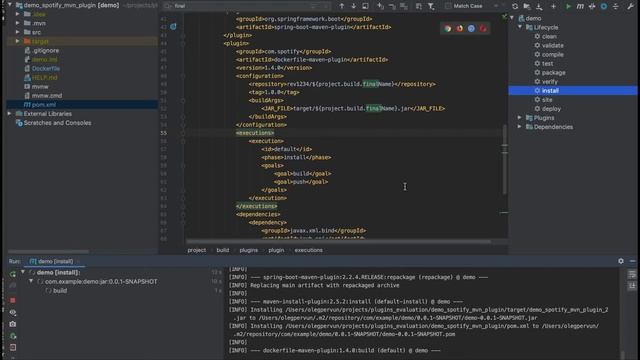Open Dockerfile in project tree
This screenshot has height=360, width=640.
click(46, 69)
